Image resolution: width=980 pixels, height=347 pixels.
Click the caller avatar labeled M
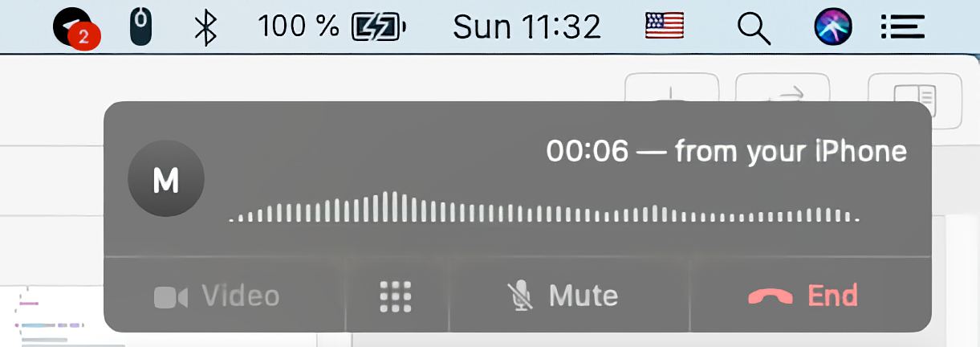point(166,179)
